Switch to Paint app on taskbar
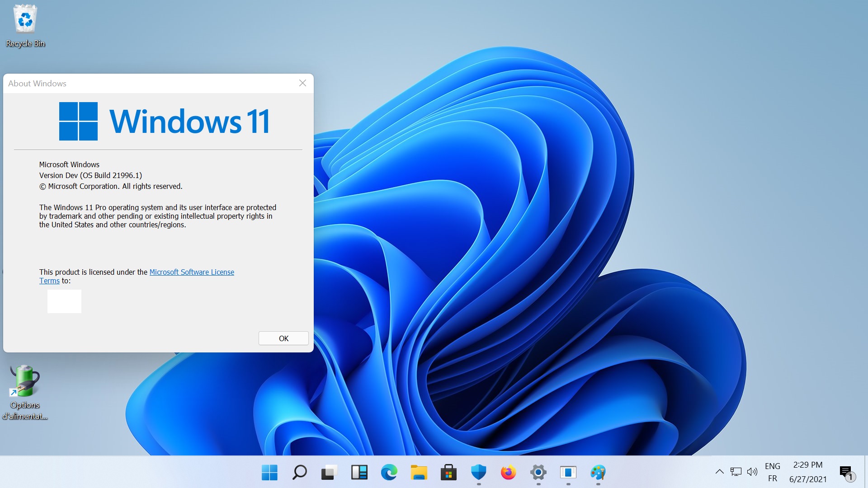 click(598, 473)
